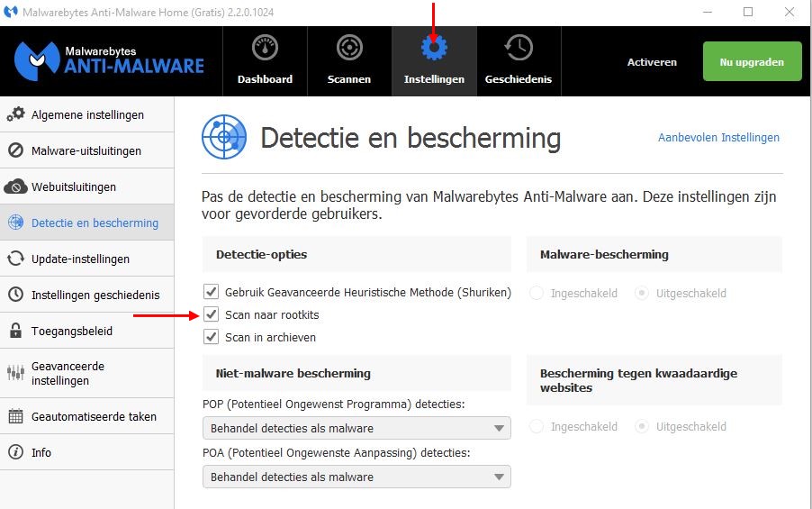Screen dimensions: 812x509
Task: Click the Geschiedenis clock icon
Action: pyautogui.click(x=519, y=48)
